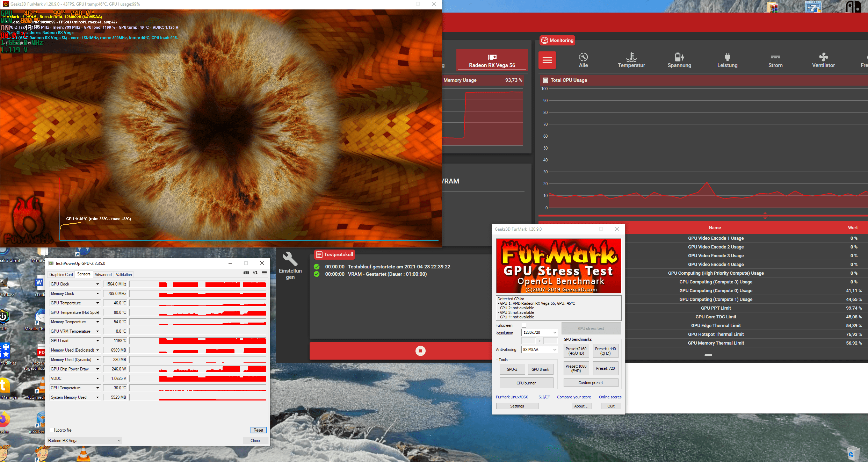Start CPU burner in FurMark
The image size is (868, 462).
[x=526, y=383]
